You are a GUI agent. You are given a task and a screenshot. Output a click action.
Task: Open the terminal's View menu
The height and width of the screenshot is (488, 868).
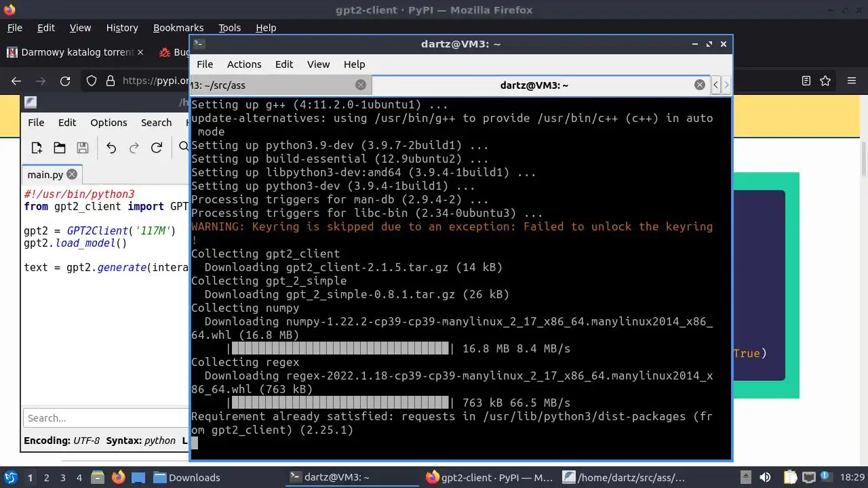318,64
